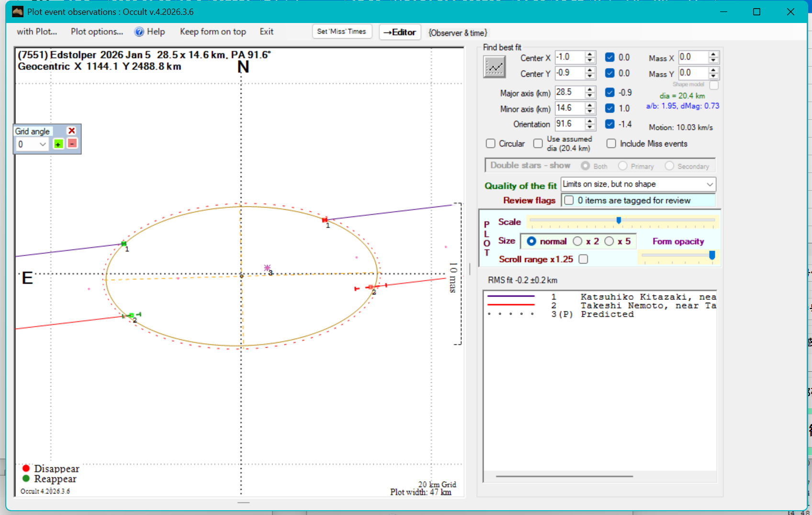
Task: Click the Scale slider handle
Action: pyautogui.click(x=619, y=220)
